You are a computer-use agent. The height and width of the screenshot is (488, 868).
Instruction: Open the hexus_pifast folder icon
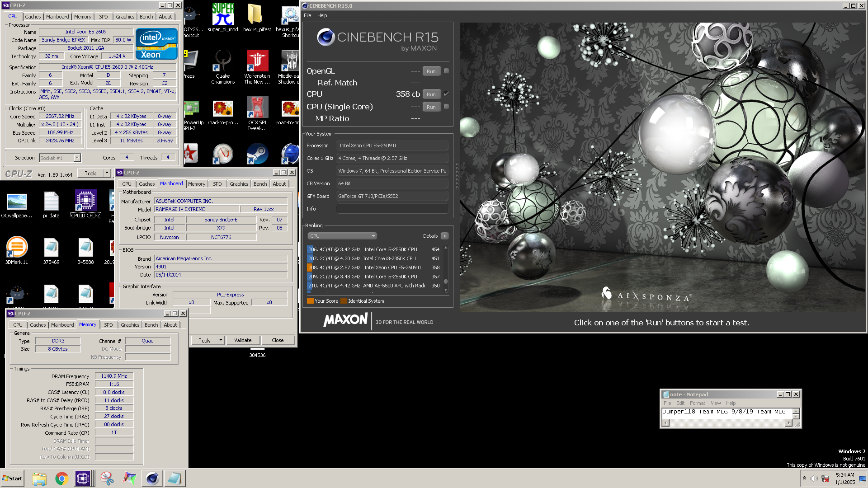coord(257,18)
